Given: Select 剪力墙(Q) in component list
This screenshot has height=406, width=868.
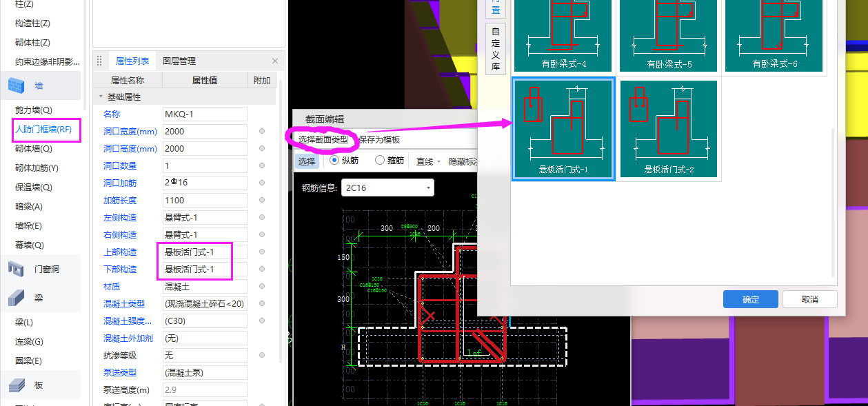Looking at the screenshot, I should click(x=34, y=110).
